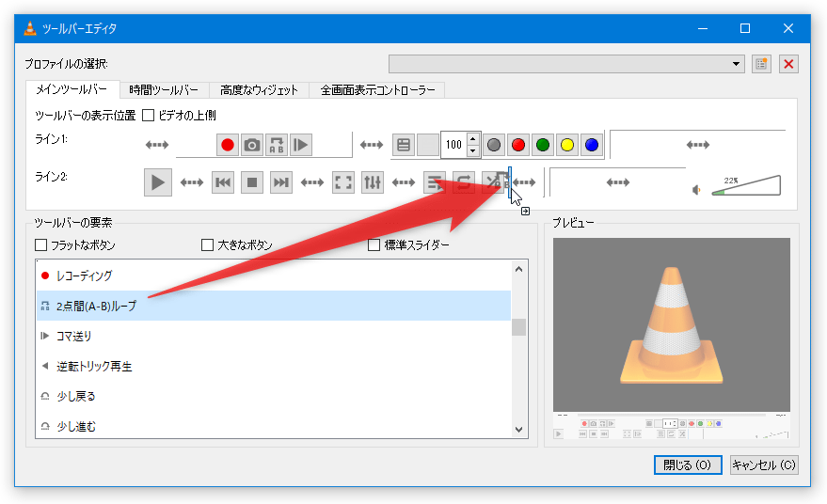Click the red delete profile button
This screenshot has width=827, height=504.
(x=788, y=64)
